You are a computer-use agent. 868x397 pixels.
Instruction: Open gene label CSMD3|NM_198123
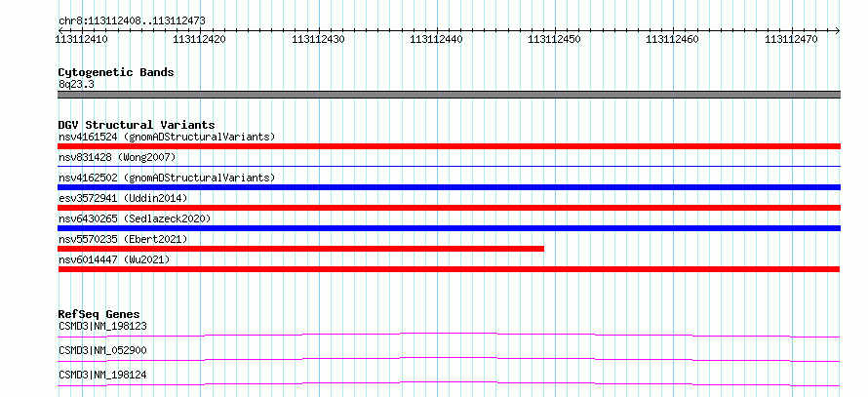click(x=102, y=326)
